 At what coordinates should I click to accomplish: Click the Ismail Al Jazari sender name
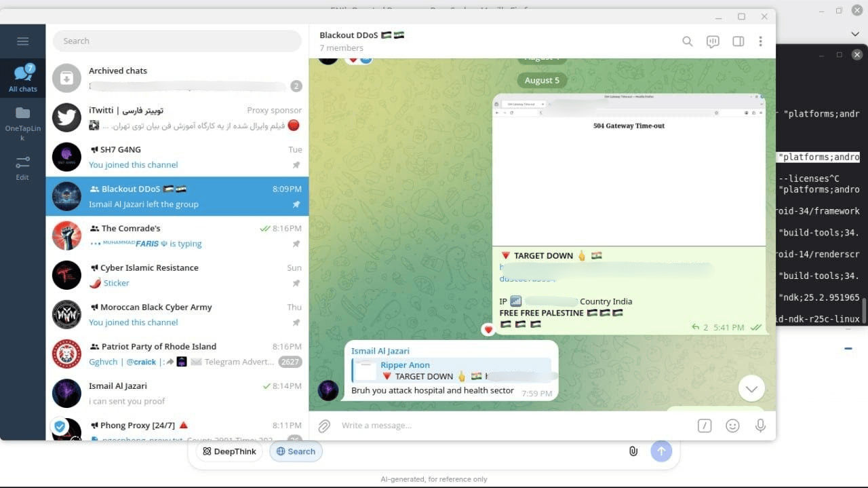[x=380, y=351]
